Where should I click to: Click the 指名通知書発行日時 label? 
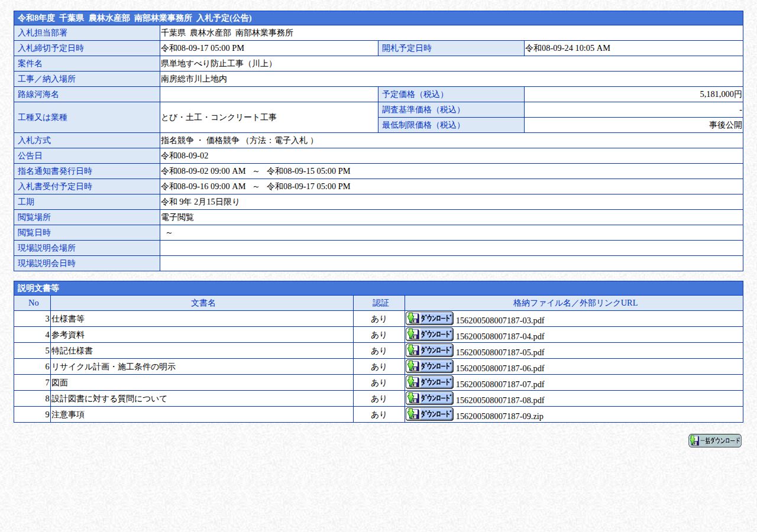[55, 171]
